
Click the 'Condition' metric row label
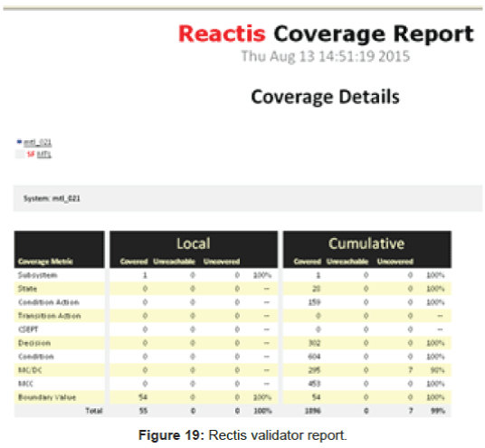[36, 357]
